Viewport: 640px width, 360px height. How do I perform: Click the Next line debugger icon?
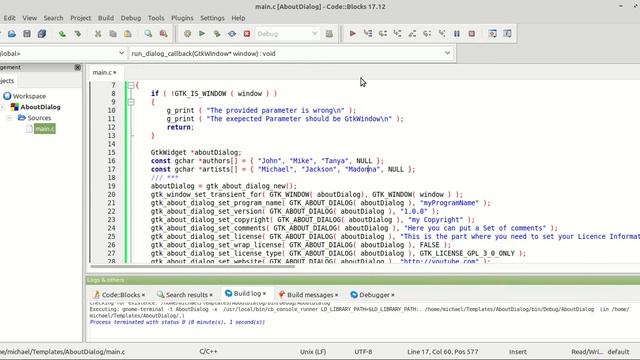coord(382,34)
